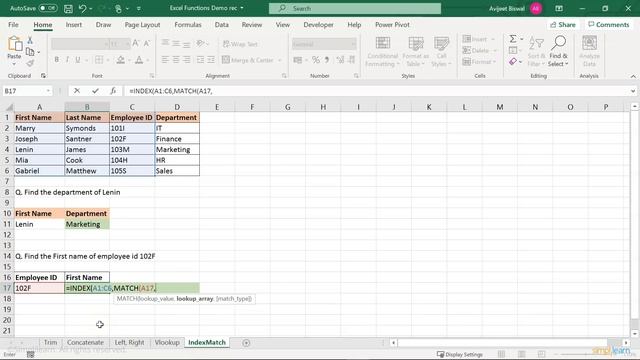Collapse the ribbon with the chevron
The height and width of the screenshot is (360, 640).
click(x=633, y=76)
